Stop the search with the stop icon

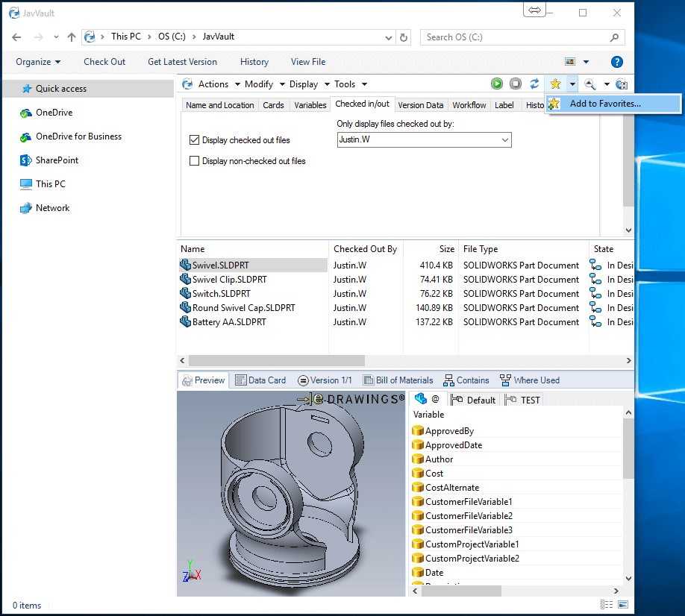pyautogui.click(x=516, y=84)
